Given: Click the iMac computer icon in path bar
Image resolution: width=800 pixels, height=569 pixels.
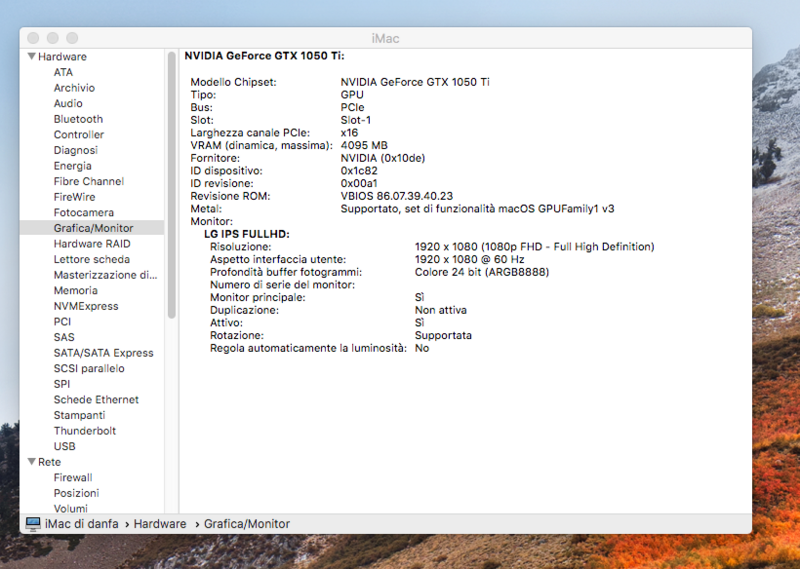Looking at the screenshot, I should tap(33, 524).
